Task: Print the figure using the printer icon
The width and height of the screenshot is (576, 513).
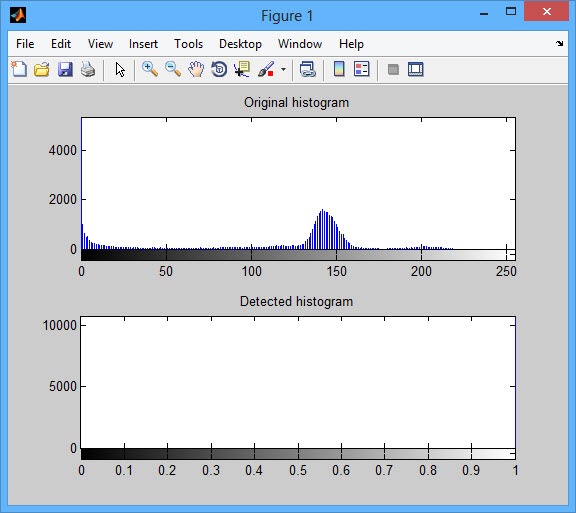Action: coord(88,69)
